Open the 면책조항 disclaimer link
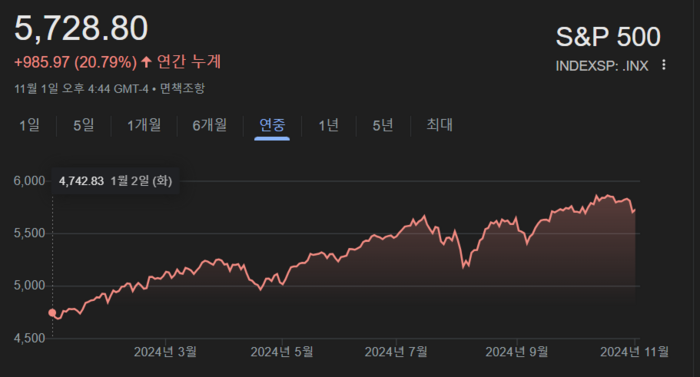This screenshot has width=700, height=377. tap(182, 88)
